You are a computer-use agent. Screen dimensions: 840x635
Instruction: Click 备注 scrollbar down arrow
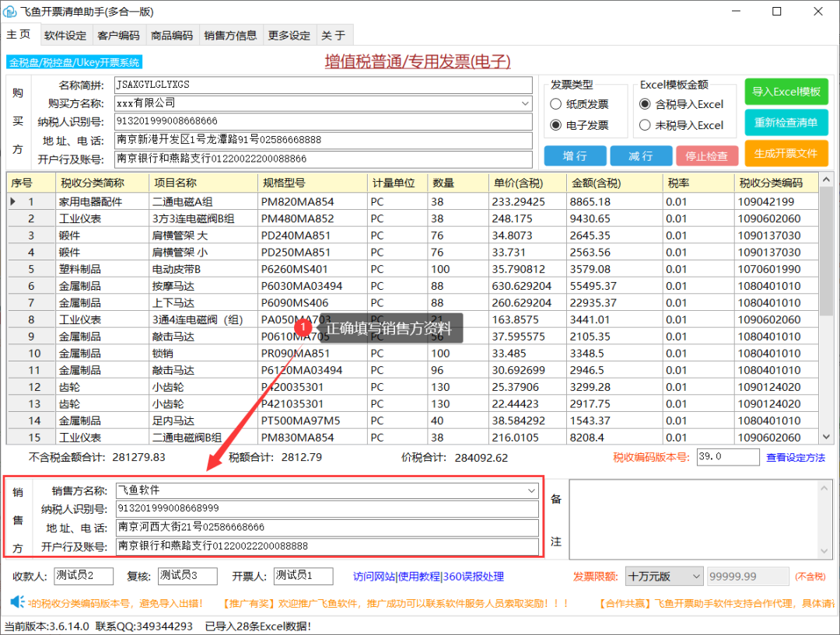[x=824, y=552]
